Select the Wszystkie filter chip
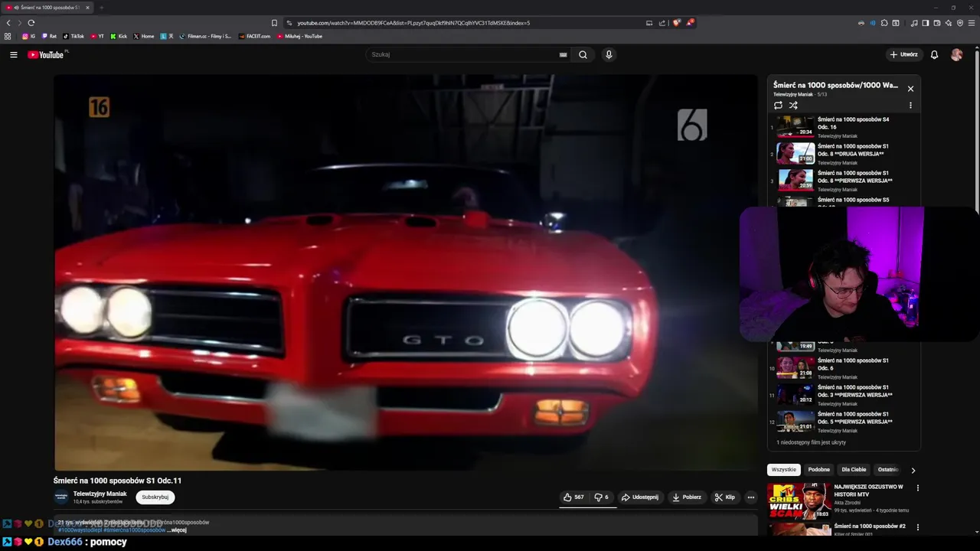 click(784, 469)
